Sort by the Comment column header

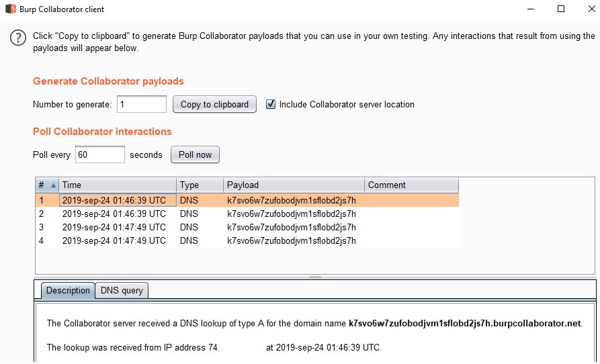pyautogui.click(x=411, y=185)
